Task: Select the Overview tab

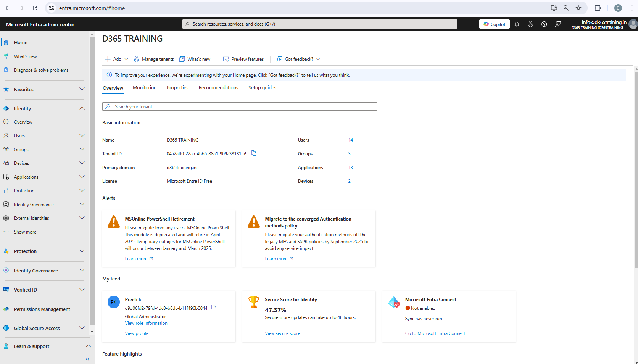Action: tap(113, 88)
